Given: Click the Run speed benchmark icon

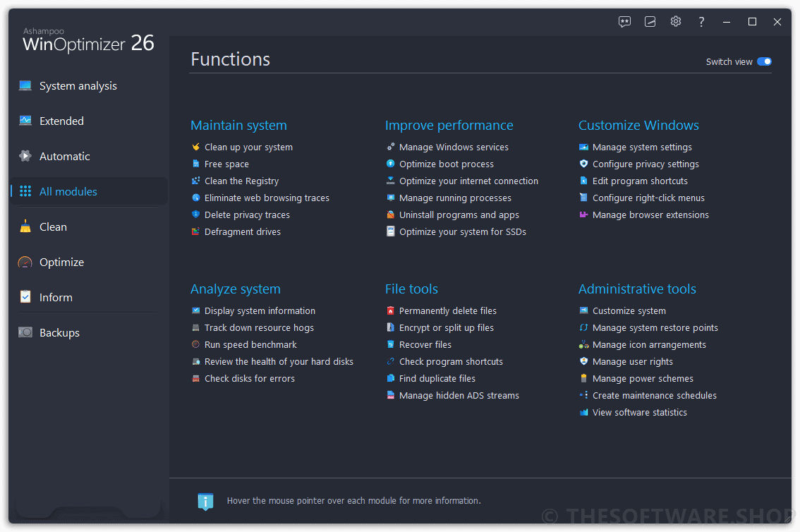Looking at the screenshot, I should [196, 344].
